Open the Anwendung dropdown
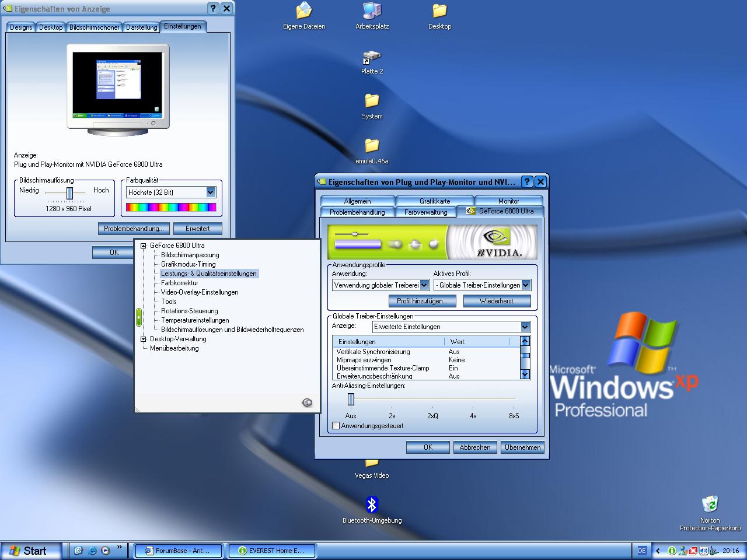The image size is (747, 560). 424,285
